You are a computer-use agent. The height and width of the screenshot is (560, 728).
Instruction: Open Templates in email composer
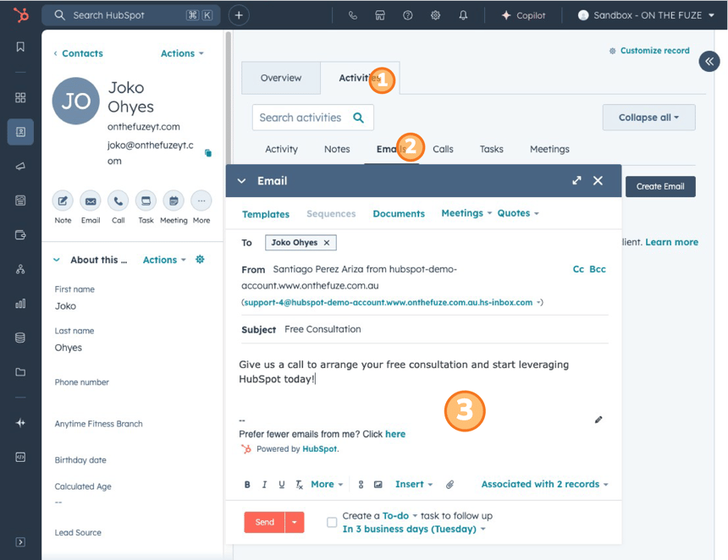pyautogui.click(x=266, y=214)
